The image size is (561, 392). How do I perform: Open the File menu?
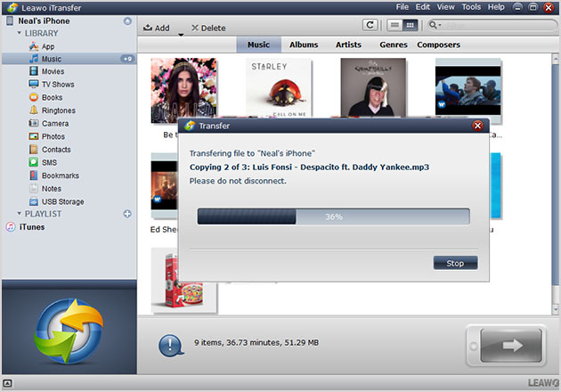tap(402, 7)
